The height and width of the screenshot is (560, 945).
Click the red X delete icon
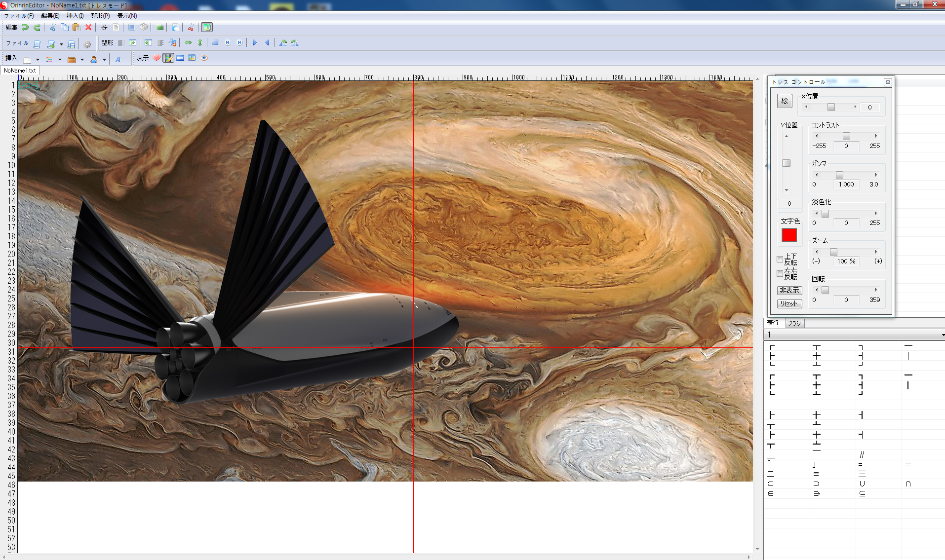[88, 28]
